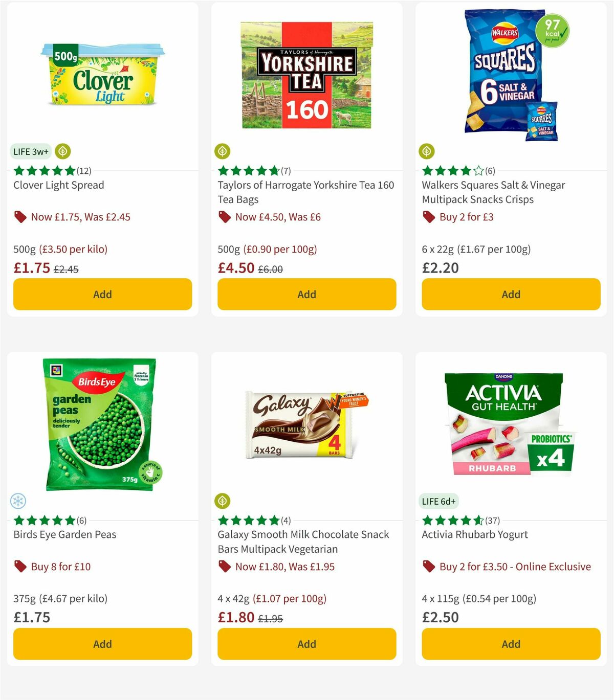Click the vegetarian leaf icon on Clover Light Spread
Image resolution: width=614 pixels, height=700 pixels.
point(62,151)
